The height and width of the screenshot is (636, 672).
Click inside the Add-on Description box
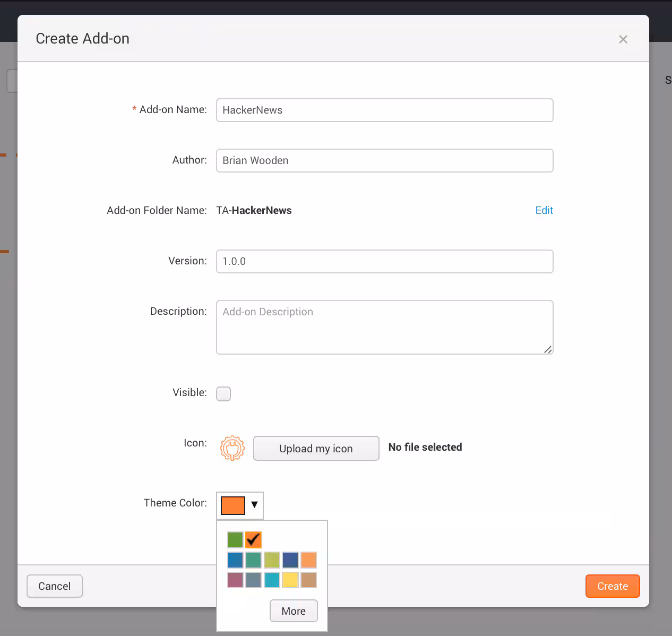pos(384,327)
